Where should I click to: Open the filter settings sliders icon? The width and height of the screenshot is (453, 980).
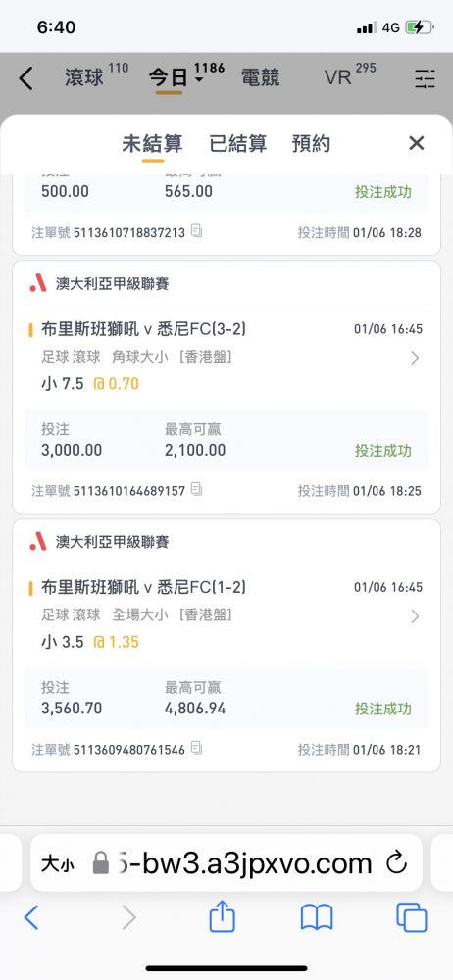coord(425,78)
